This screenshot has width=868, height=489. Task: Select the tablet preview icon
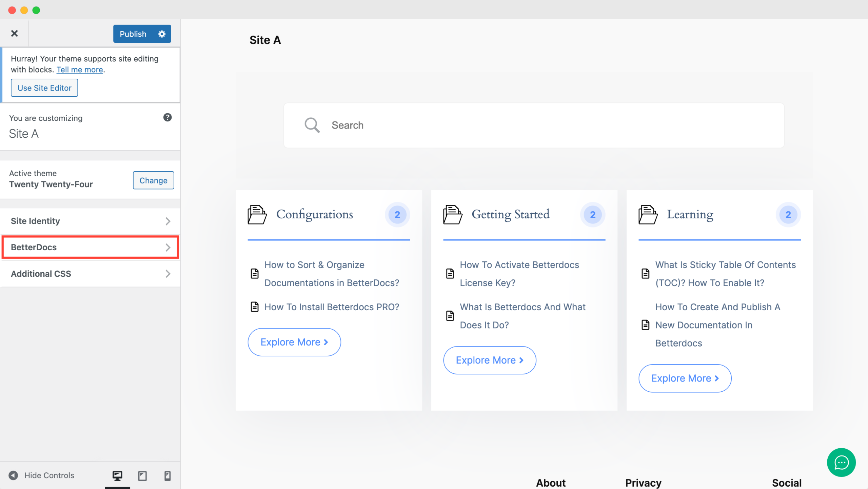(x=142, y=475)
